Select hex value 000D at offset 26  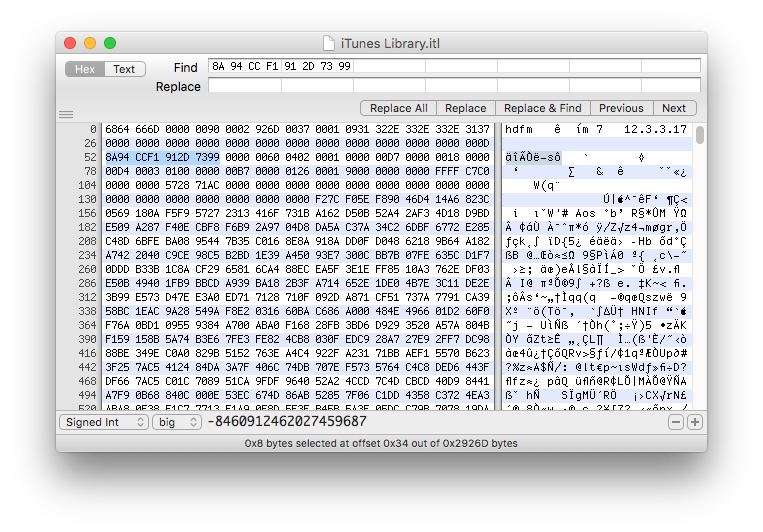tap(477, 144)
